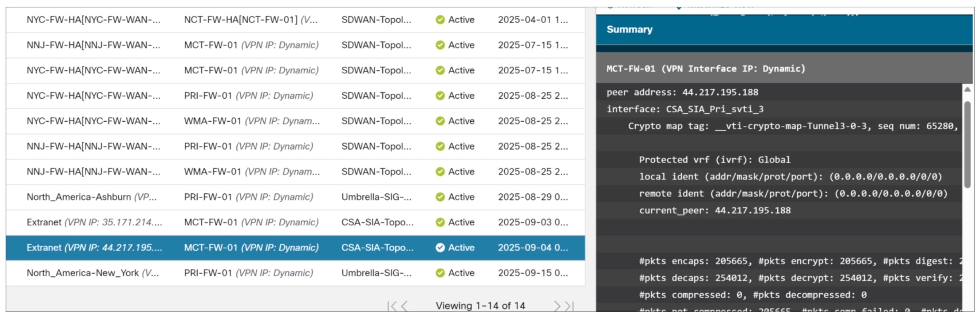Click the Active status icon for North_America-New_York
The height and width of the screenshot is (320, 980).
440,273
